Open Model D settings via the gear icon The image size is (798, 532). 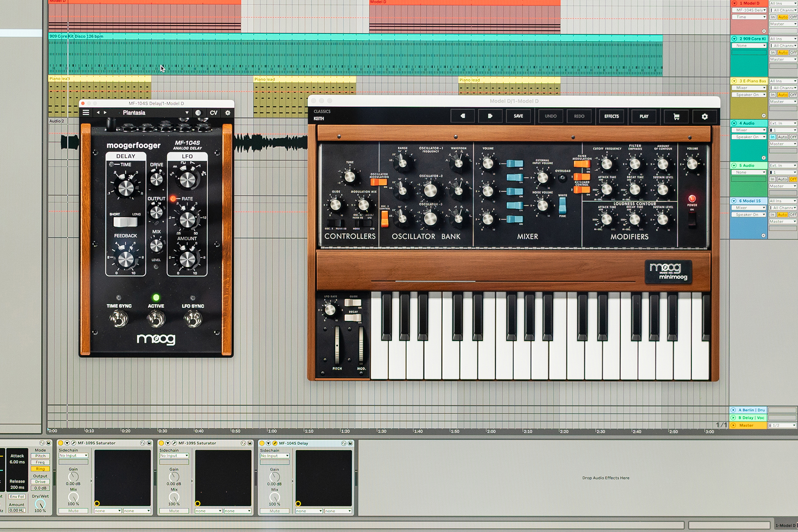point(705,116)
